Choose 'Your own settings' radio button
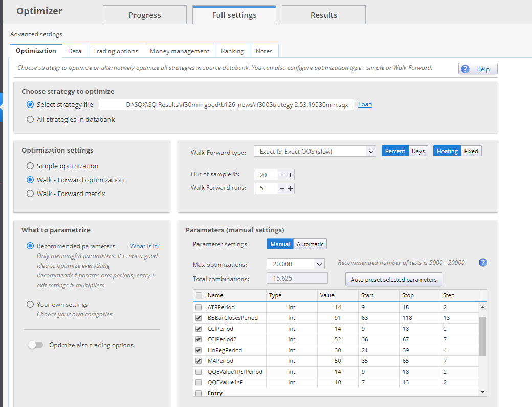Image resolution: width=532 pixels, height=407 pixels. (30, 304)
